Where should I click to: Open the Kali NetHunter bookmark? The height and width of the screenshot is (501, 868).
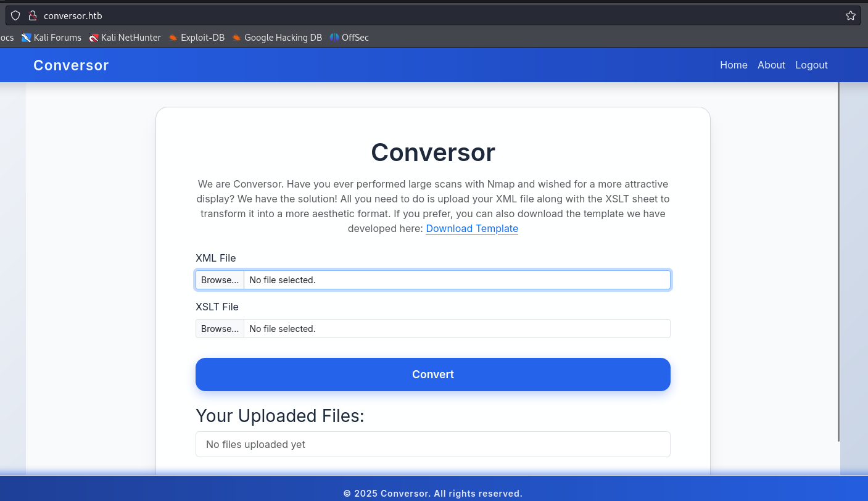click(125, 38)
